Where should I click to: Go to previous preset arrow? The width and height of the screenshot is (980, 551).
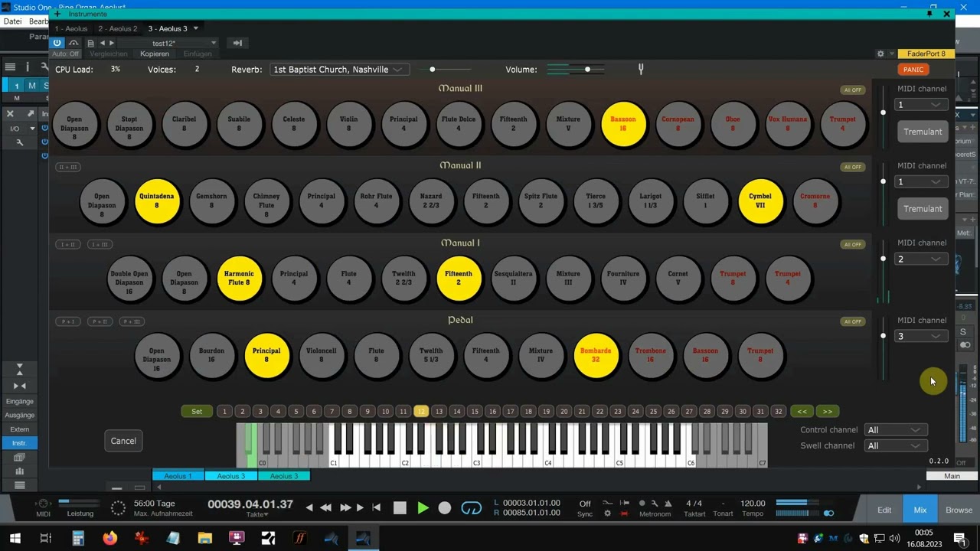[102, 44]
